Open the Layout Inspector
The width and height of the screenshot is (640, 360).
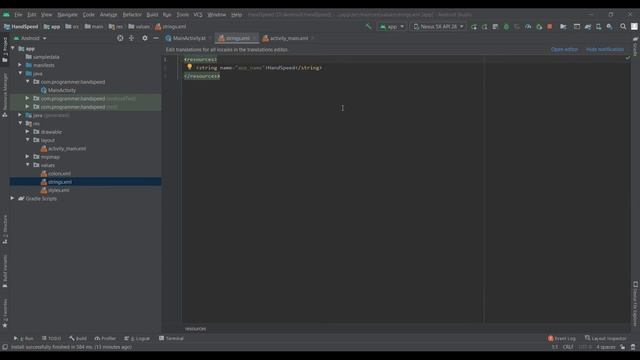605,338
